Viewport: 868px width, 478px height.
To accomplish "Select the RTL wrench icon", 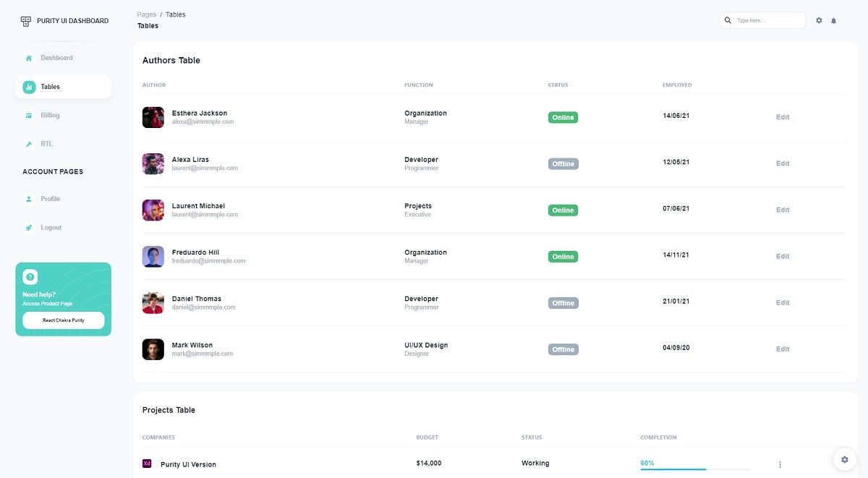I will 28,143.
